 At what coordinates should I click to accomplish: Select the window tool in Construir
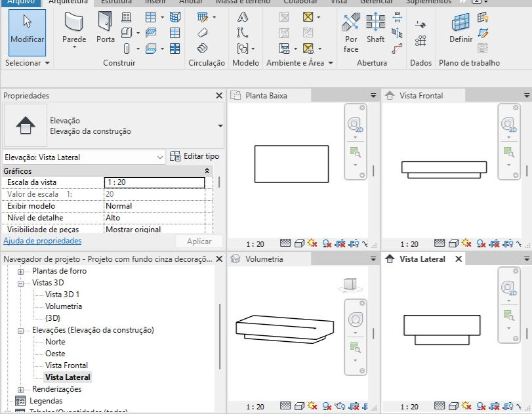[126, 17]
